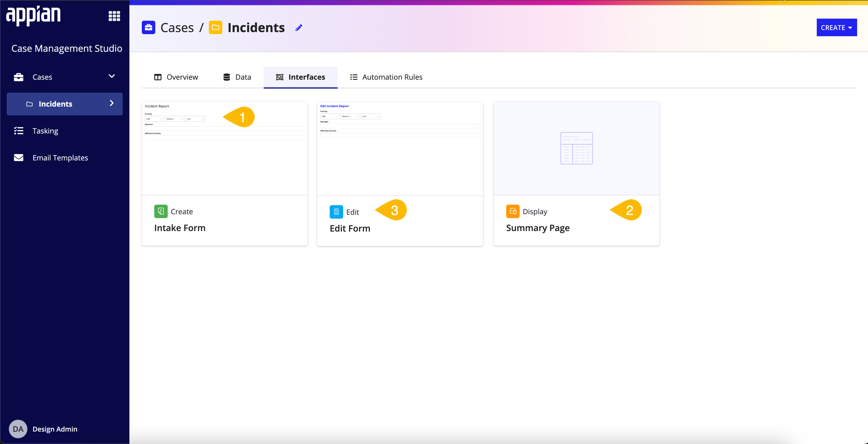Click the Incidents heading text

256,28
